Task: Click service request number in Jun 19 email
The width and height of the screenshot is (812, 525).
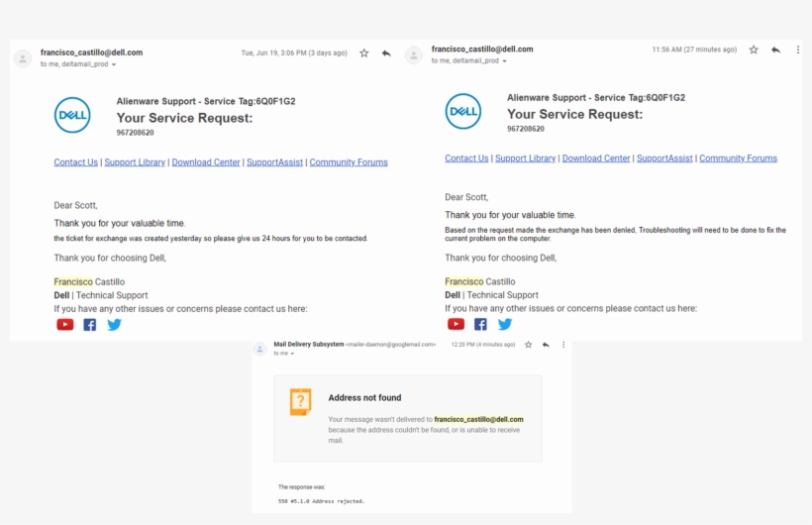Action: [x=135, y=133]
